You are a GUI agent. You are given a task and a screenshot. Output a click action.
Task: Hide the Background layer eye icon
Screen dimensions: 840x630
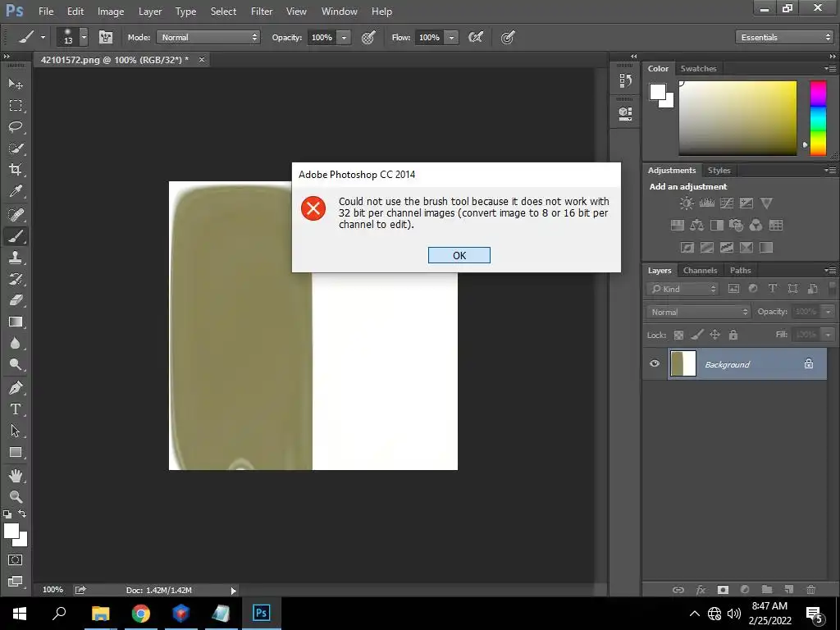654,363
